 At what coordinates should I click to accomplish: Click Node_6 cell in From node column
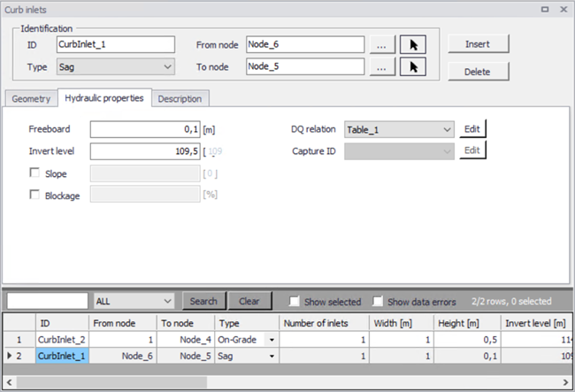tap(122, 356)
